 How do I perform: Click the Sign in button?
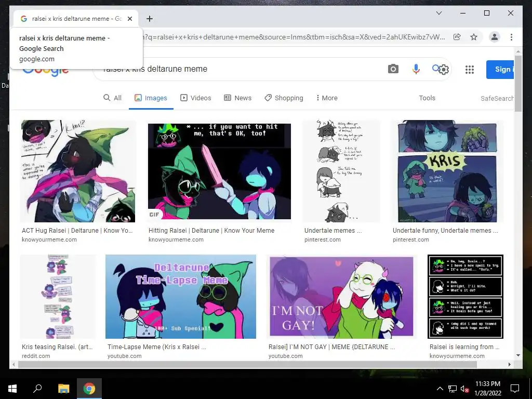pos(500,70)
